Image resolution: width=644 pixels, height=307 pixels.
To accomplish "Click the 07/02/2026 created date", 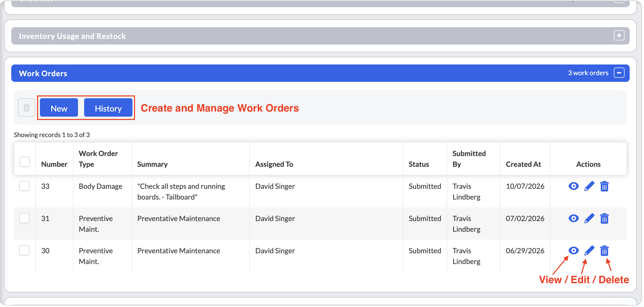I will coord(525,218).
